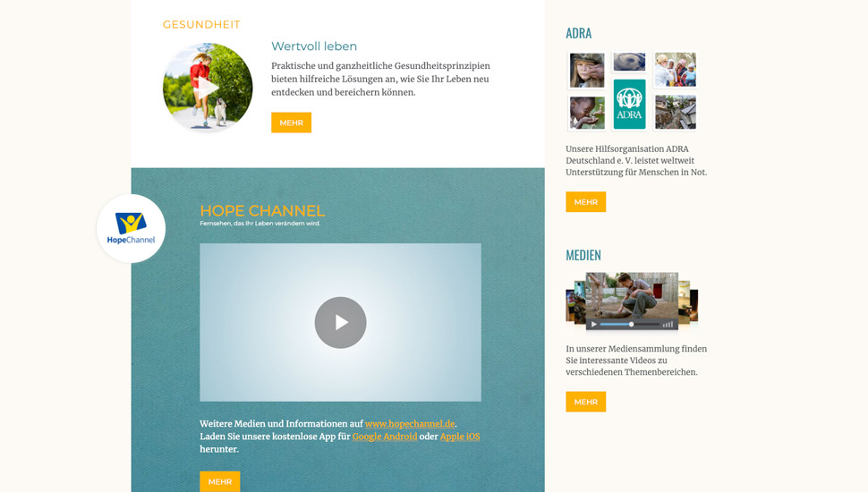Open ADRA hurricane satellite image
The image size is (868, 492).
(x=629, y=63)
